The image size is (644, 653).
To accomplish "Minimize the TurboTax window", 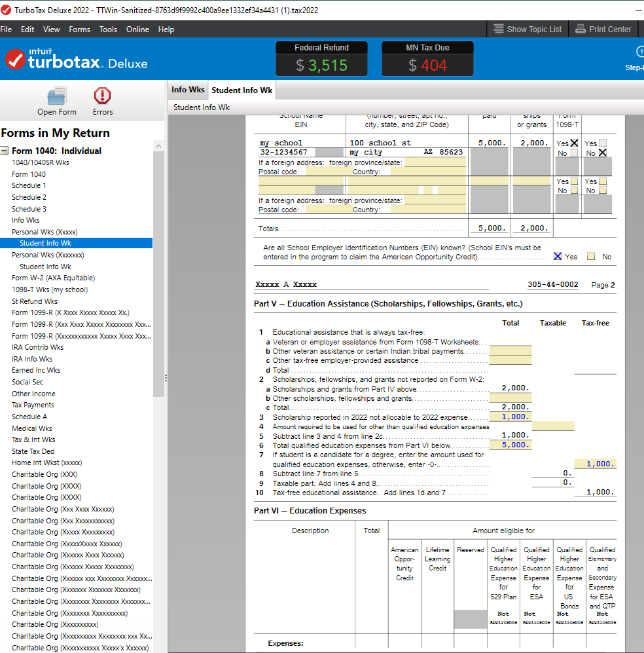I will point(638,10).
